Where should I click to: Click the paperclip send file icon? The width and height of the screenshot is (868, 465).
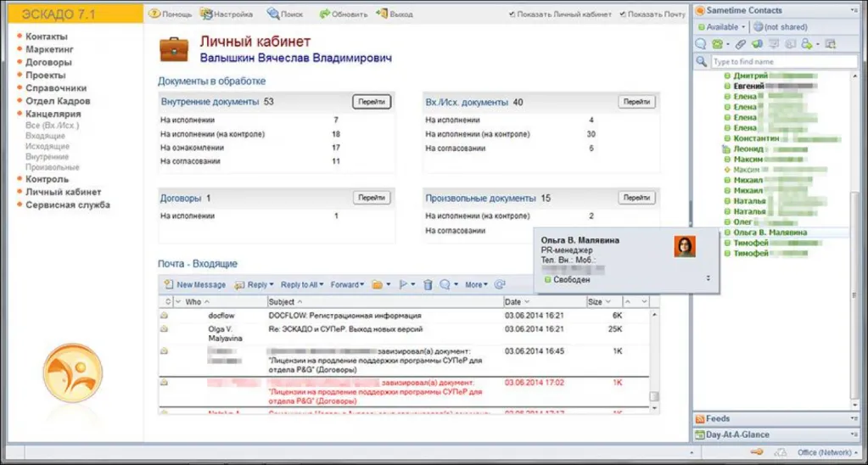pos(739,44)
